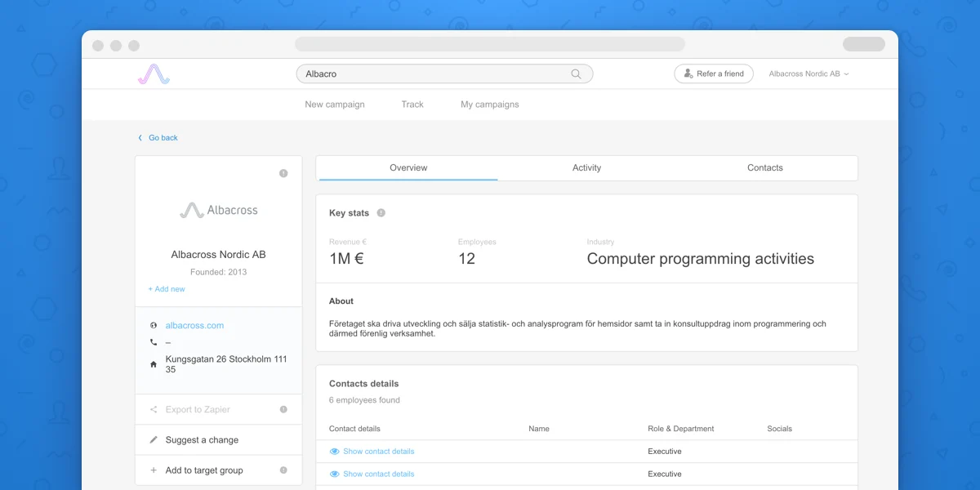Open the Track menu item
The width and height of the screenshot is (980, 490).
click(x=412, y=105)
